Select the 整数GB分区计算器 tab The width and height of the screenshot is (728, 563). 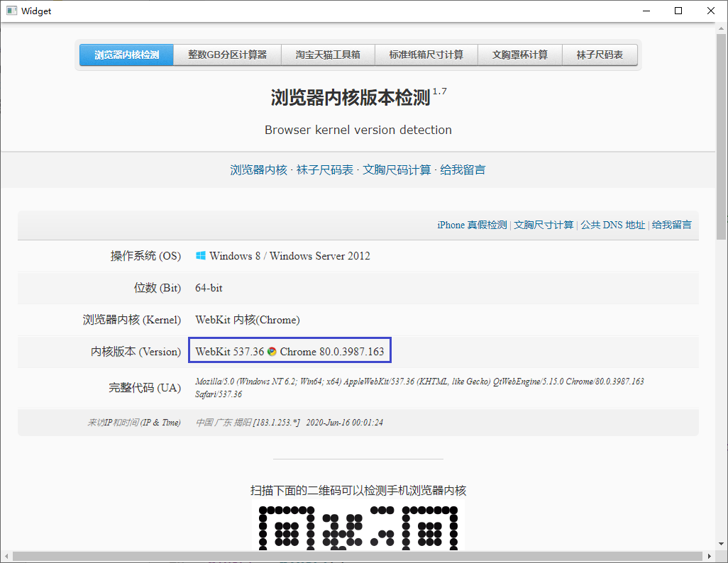click(x=226, y=53)
